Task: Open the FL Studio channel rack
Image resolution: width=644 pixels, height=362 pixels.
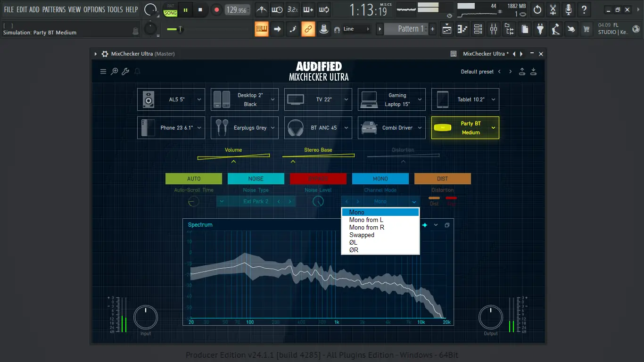Action: [x=478, y=29]
